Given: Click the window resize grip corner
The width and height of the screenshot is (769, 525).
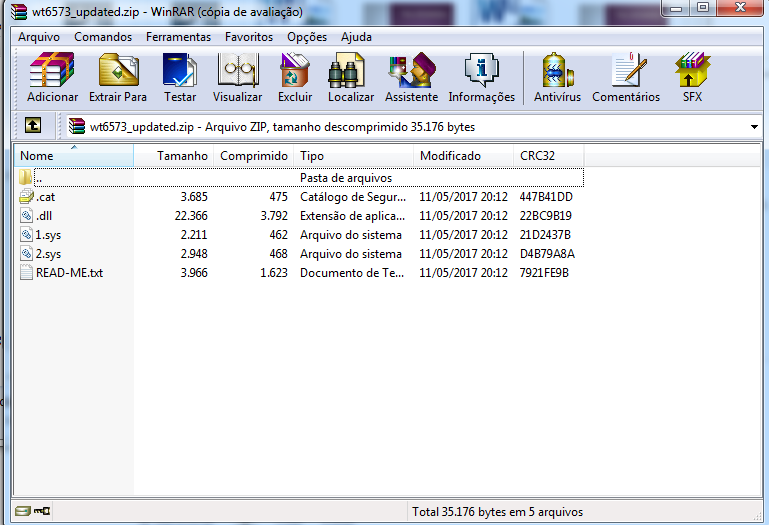Looking at the screenshot, I should coord(758,516).
